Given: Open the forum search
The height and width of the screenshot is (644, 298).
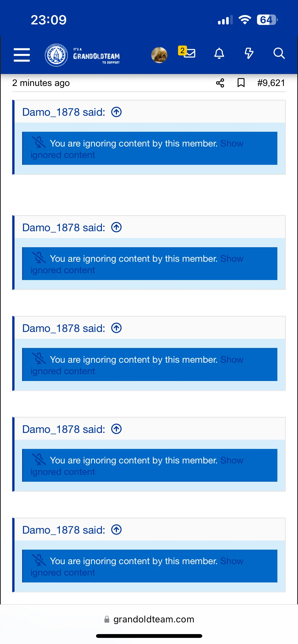Looking at the screenshot, I should [279, 53].
